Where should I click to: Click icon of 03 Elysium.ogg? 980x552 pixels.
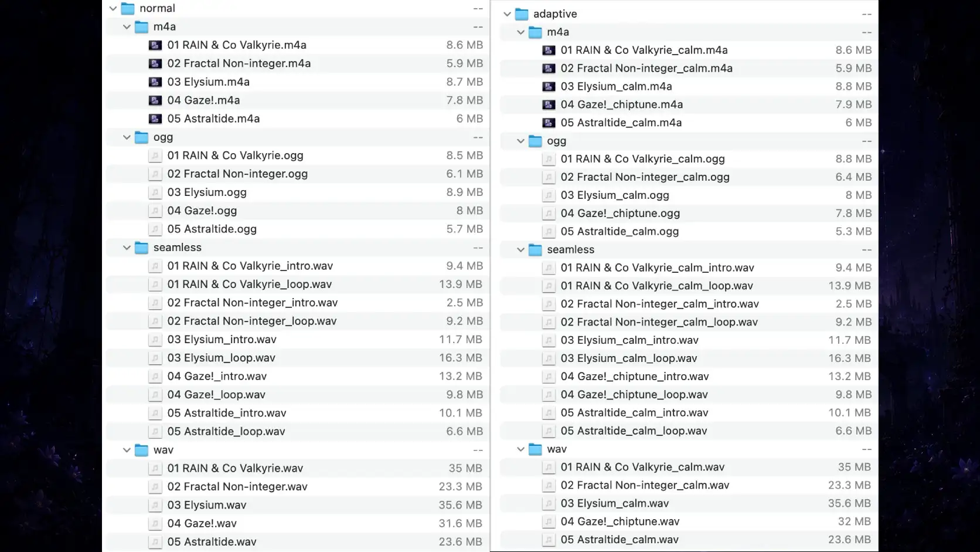(155, 192)
